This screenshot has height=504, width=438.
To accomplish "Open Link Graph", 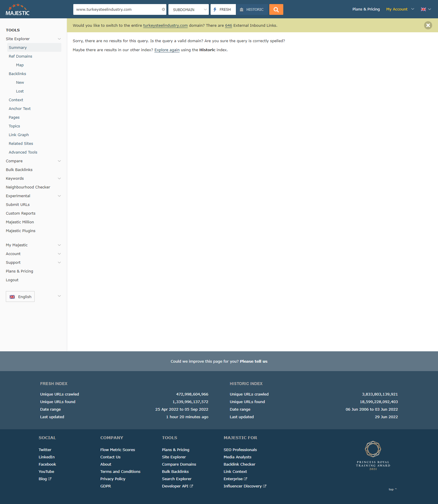I will [19, 135].
